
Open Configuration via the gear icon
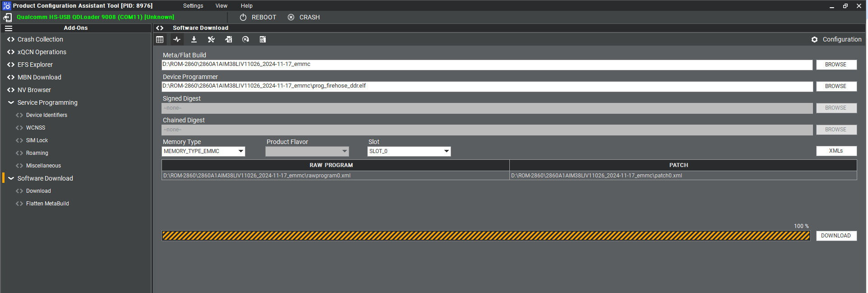(814, 40)
